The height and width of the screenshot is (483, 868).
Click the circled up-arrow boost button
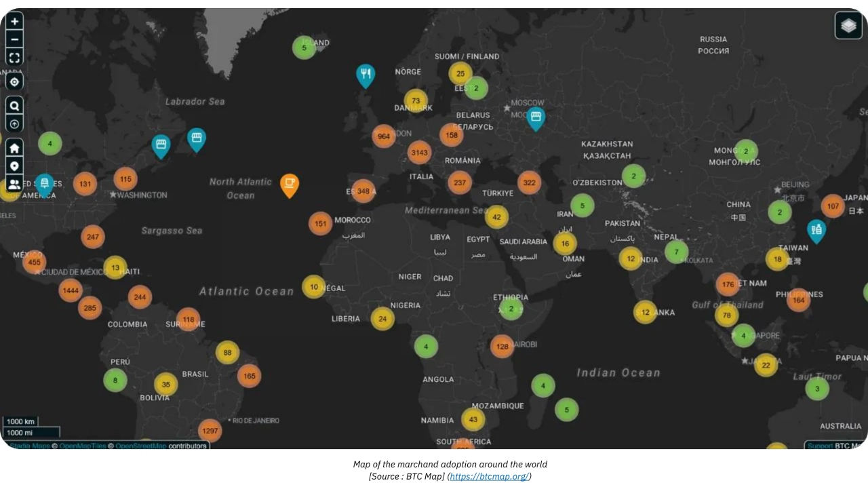(14, 123)
